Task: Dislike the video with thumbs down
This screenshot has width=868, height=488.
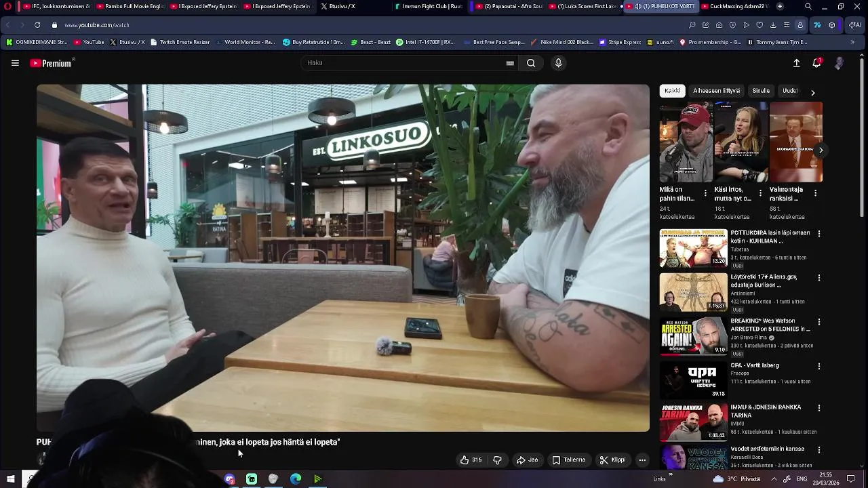Action: [497, 460]
